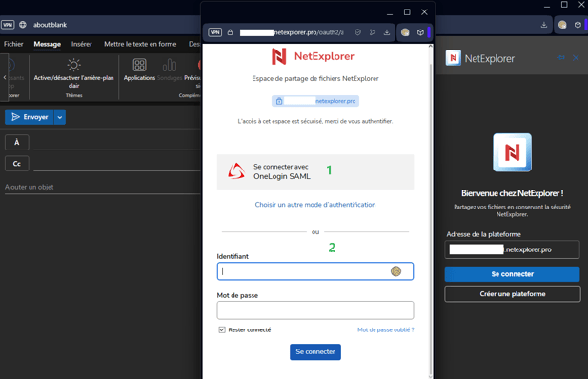
Task: Click the popup URL address bar
Action: point(292,32)
